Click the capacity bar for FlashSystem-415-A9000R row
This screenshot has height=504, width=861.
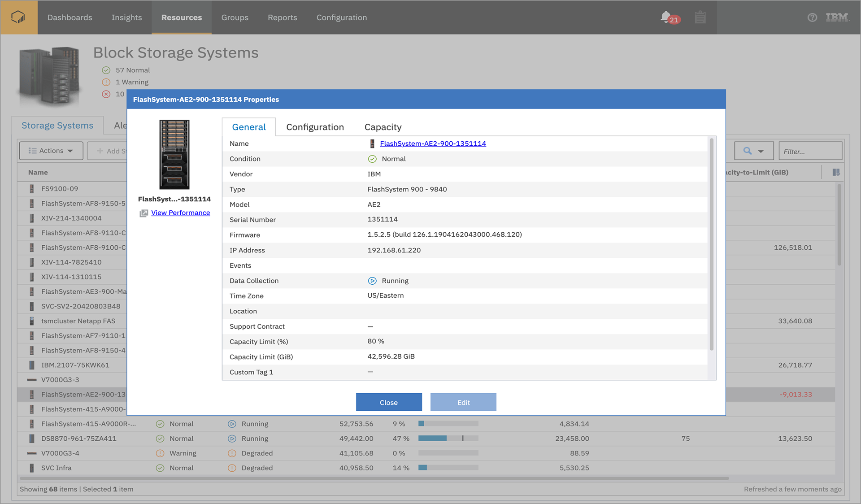tap(448, 423)
